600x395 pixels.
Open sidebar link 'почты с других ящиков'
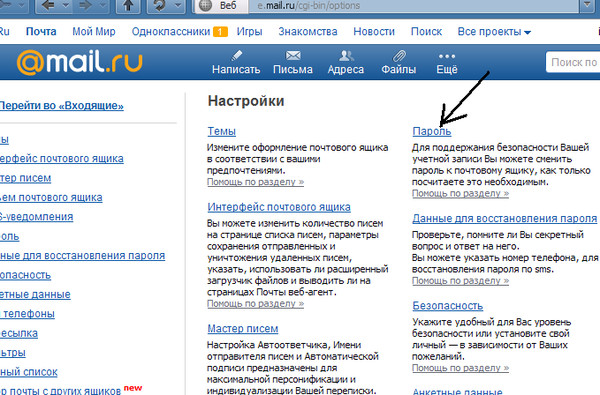coord(60,391)
